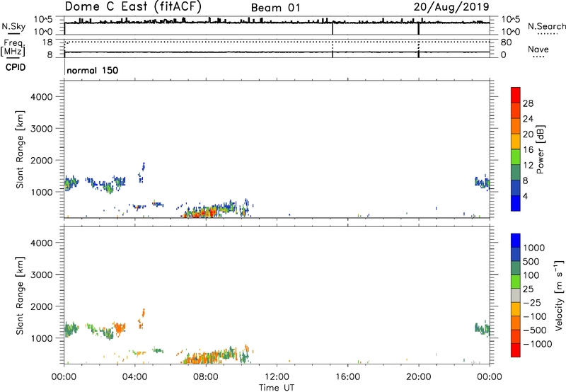
Task: Click the 'N.Search' legend label
Action: 546,26
